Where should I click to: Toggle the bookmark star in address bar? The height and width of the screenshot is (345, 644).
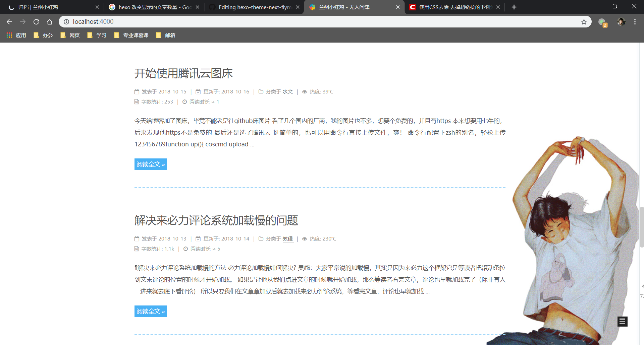584,21
